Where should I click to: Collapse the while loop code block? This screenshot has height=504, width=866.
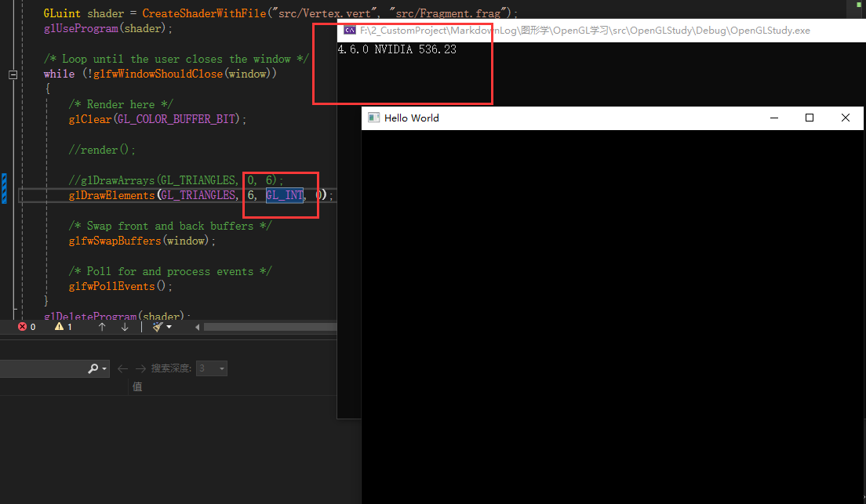coord(13,74)
